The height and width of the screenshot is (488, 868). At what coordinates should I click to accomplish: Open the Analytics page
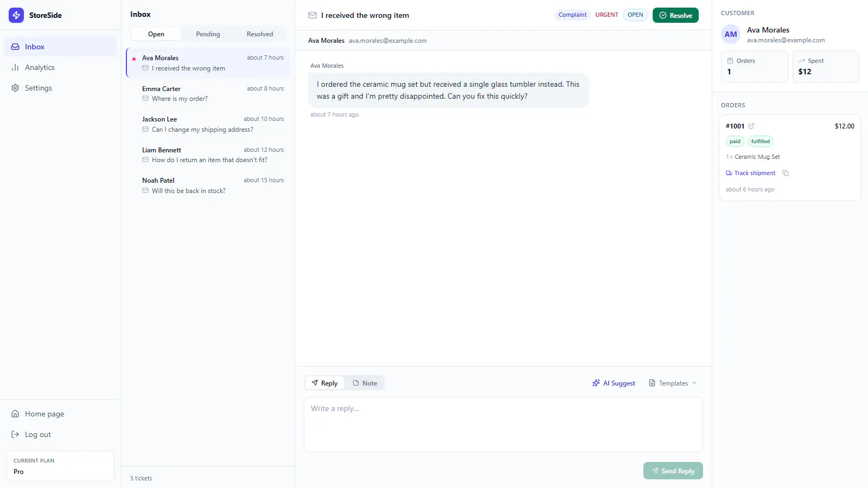pos(60,67)
